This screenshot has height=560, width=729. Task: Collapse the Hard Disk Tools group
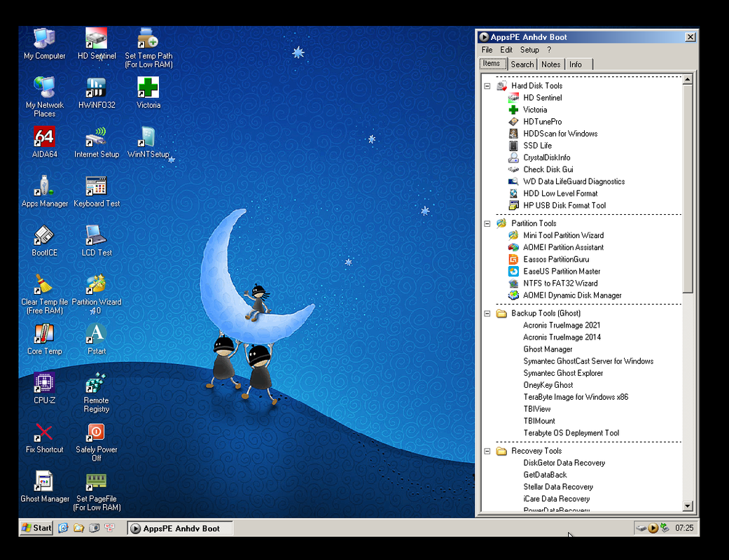click(x=487, y=86)
